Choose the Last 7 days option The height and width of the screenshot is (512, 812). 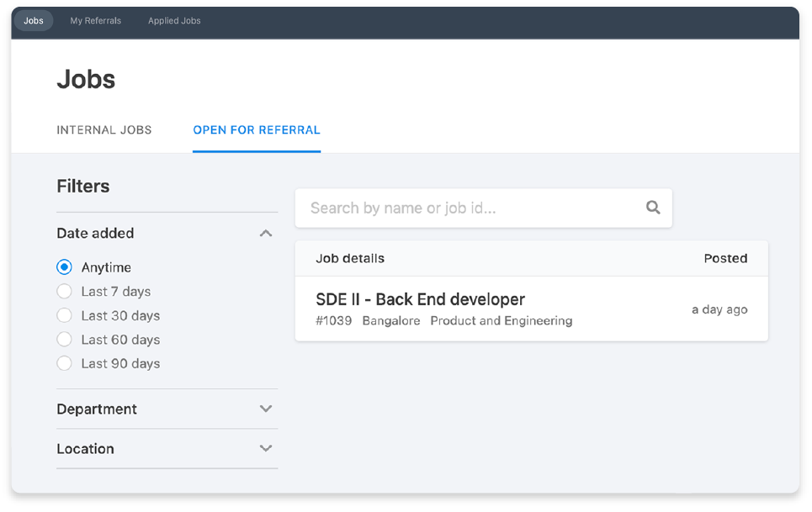[x=64, y=292]
